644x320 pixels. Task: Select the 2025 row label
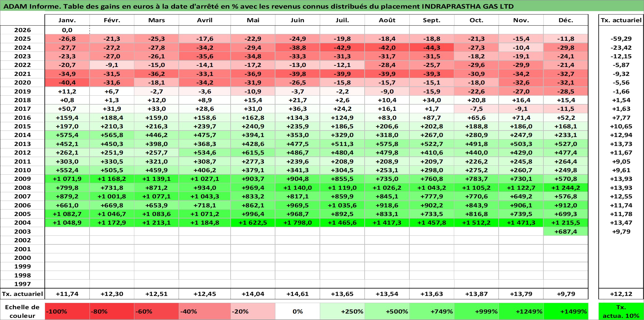pos(23,39)
